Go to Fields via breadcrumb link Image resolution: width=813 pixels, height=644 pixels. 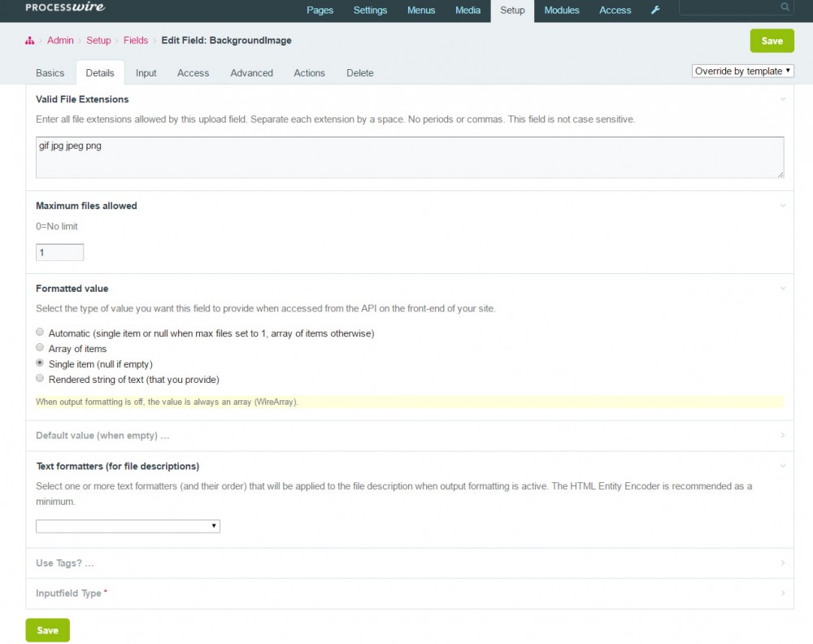[136, 41]
